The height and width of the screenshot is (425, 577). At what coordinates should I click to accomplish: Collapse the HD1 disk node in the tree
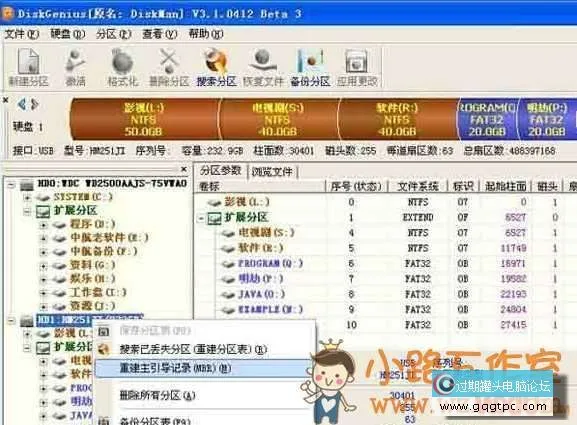click(x=12, y=321)
